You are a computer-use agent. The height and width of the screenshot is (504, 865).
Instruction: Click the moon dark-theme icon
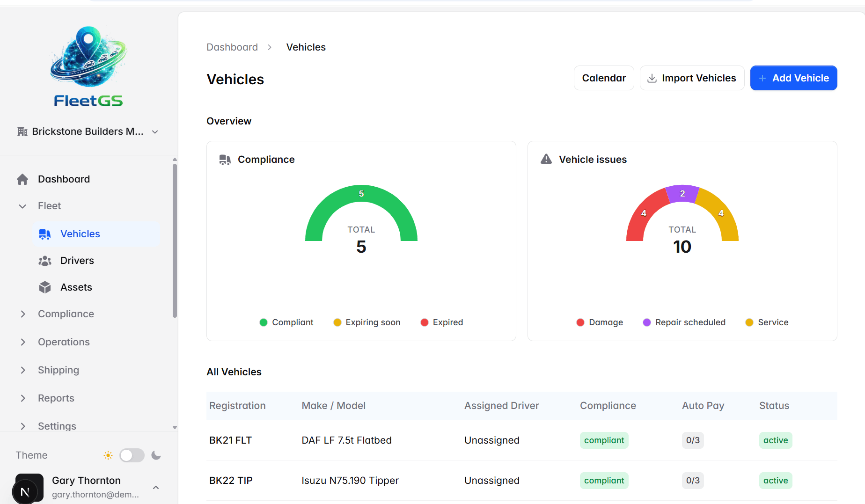tap(156, 455)
